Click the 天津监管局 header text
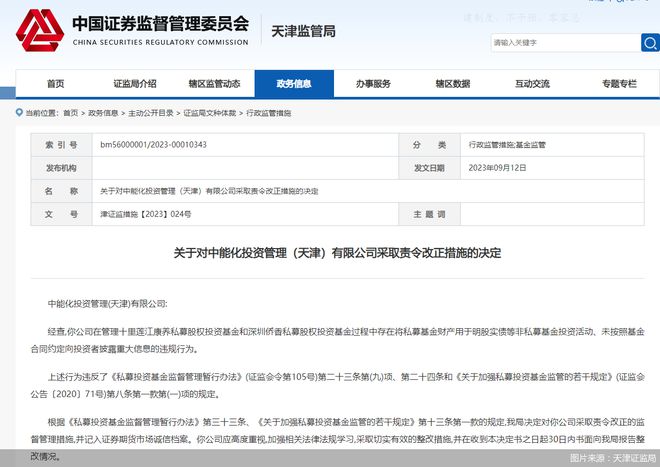The width and height of the screenshot is (660, 467). coord(303,31)
